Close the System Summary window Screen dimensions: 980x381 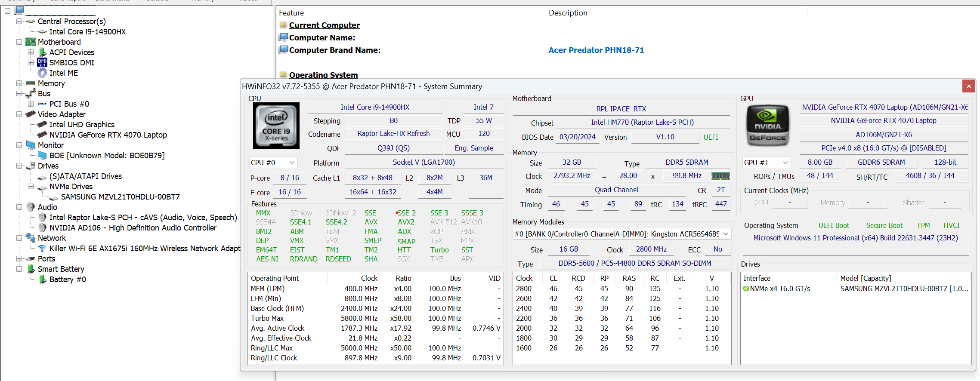969,86
